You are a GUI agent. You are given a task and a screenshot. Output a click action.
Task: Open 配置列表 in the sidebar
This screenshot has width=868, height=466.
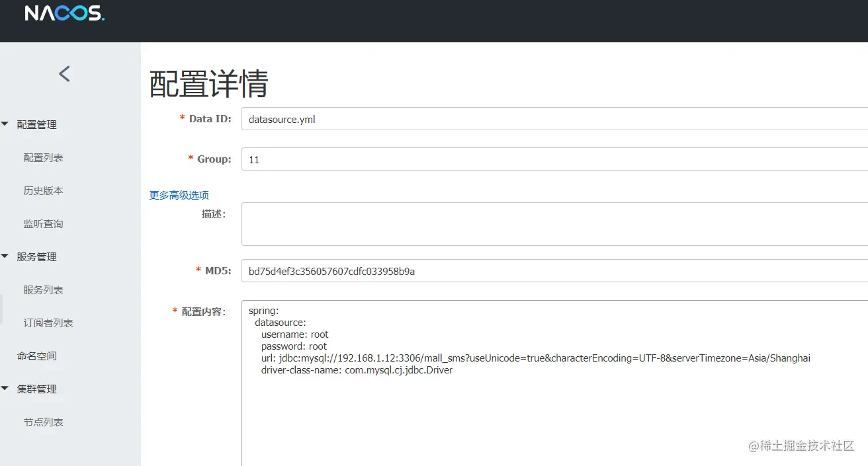point(44,157)
